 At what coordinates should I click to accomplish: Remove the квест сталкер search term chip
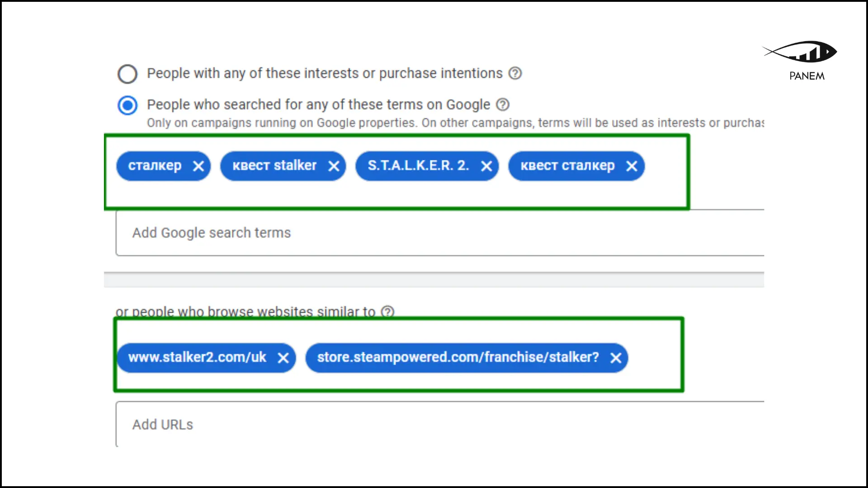(632, 166)
